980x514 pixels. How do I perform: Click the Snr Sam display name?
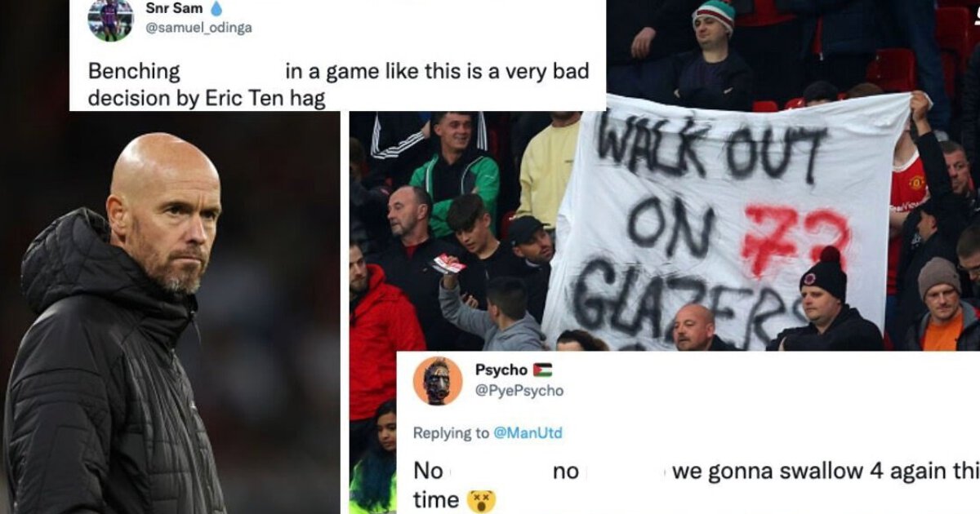point(175,9)
